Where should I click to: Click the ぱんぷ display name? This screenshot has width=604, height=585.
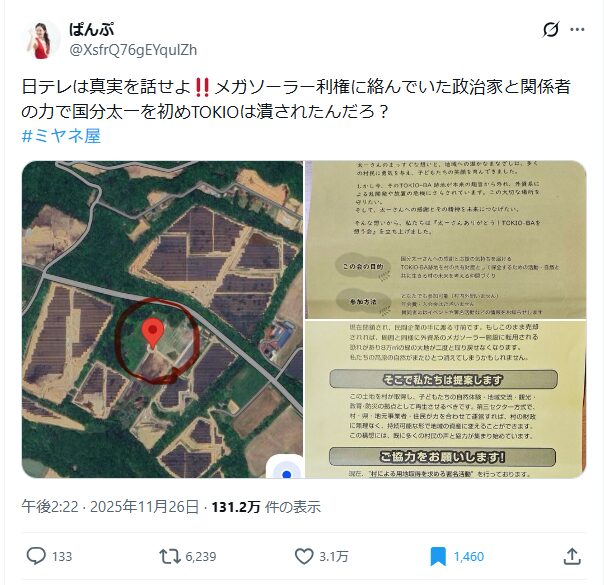92,30
